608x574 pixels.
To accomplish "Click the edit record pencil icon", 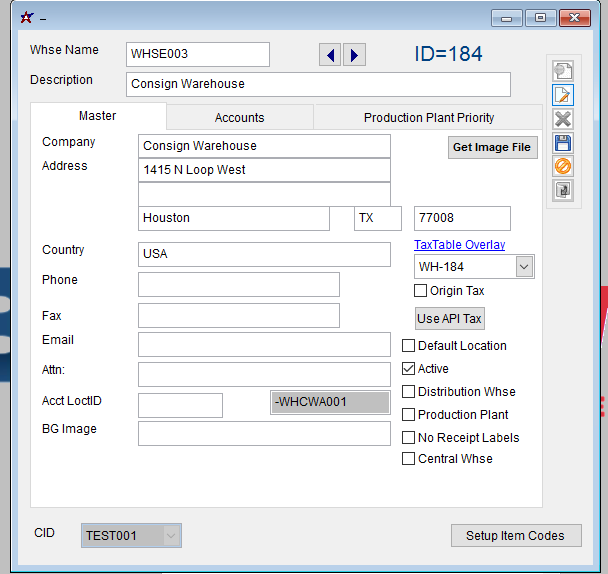I will [x=563, y=96].
